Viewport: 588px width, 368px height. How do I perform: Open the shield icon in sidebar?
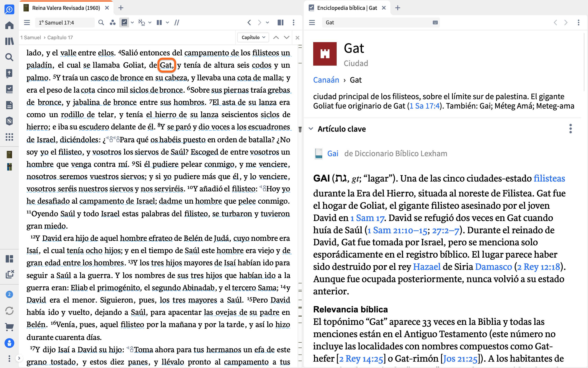[9, 121]
